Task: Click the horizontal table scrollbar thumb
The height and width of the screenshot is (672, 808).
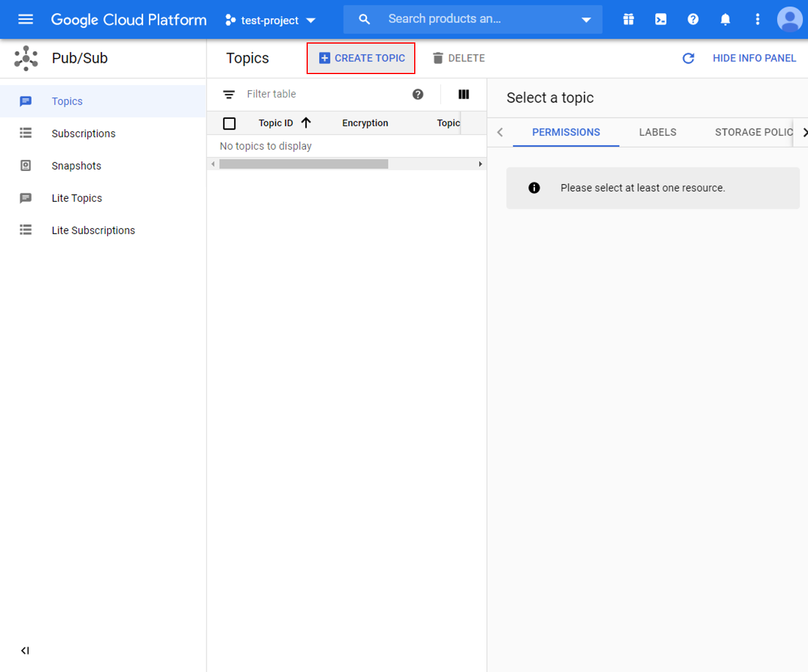Action: (304, 164)
